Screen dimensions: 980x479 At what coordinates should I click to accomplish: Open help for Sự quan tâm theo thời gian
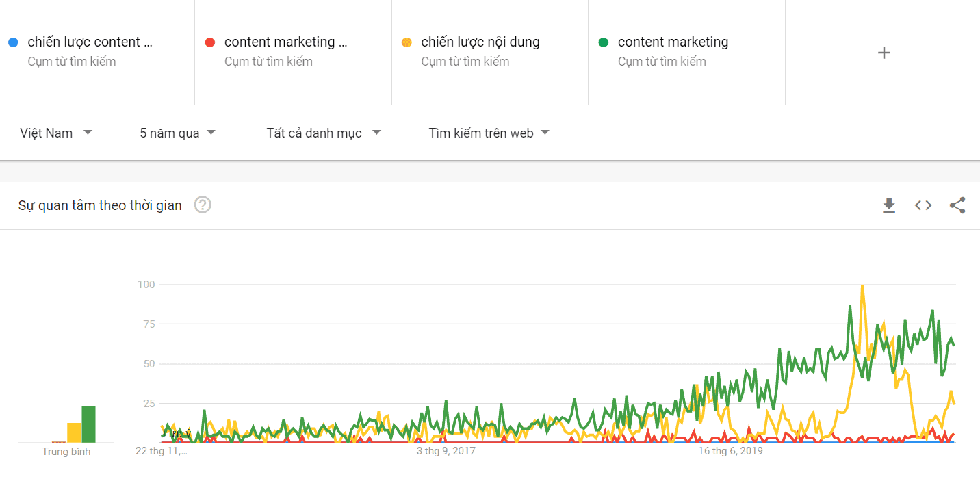(203, 205)
